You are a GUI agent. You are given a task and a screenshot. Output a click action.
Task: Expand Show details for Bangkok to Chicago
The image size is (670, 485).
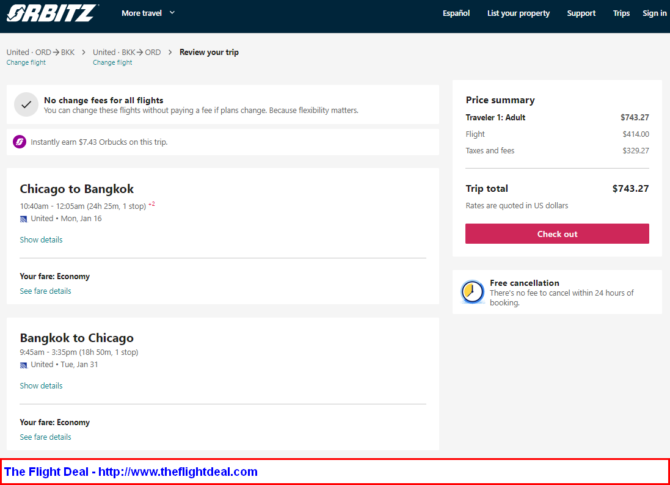tap(41, 386)
